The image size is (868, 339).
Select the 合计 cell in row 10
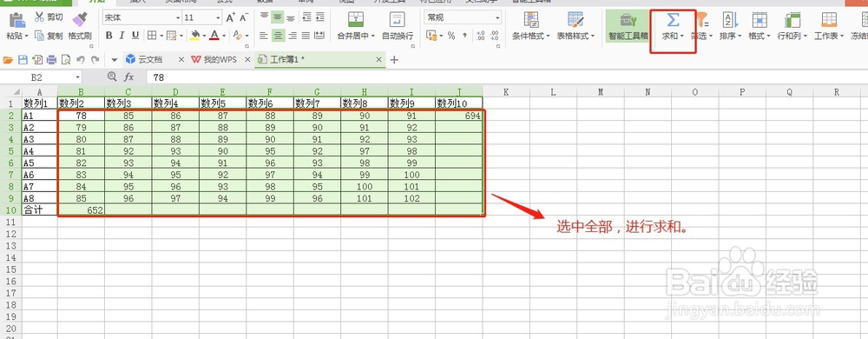tap(39, 210)
